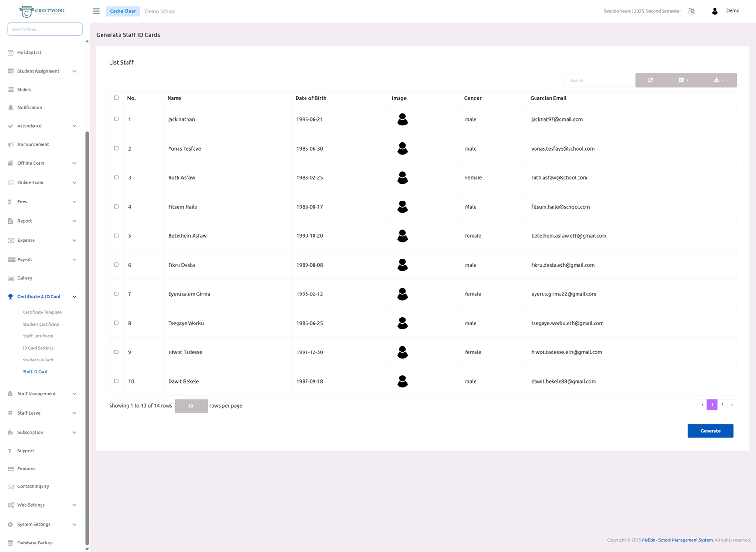The width and height of the screenshot is (756, 552).
Task: Click the language translate icon in header
Action: tap(691, 11)
